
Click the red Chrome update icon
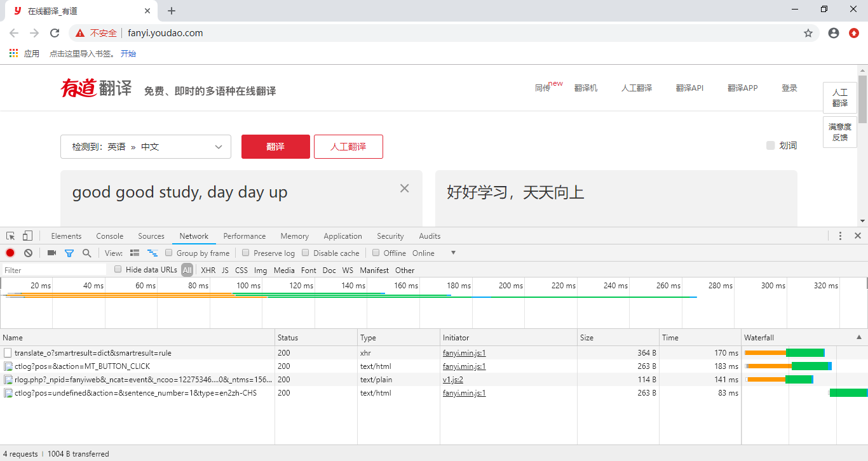[x=854, y=33]
